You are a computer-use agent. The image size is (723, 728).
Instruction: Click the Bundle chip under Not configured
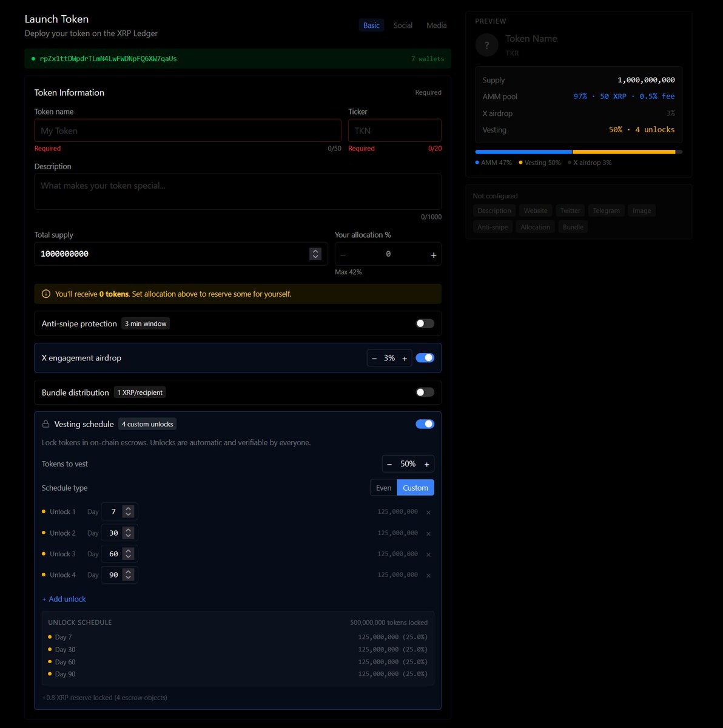(x=573, y=227)
